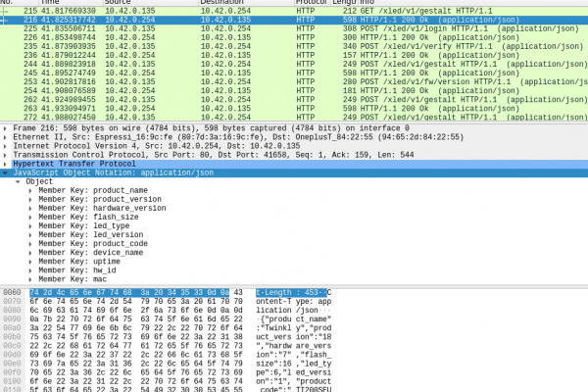Expand Member Key led_type
This screenshot has width=588, height=392.
coord(30,226)
